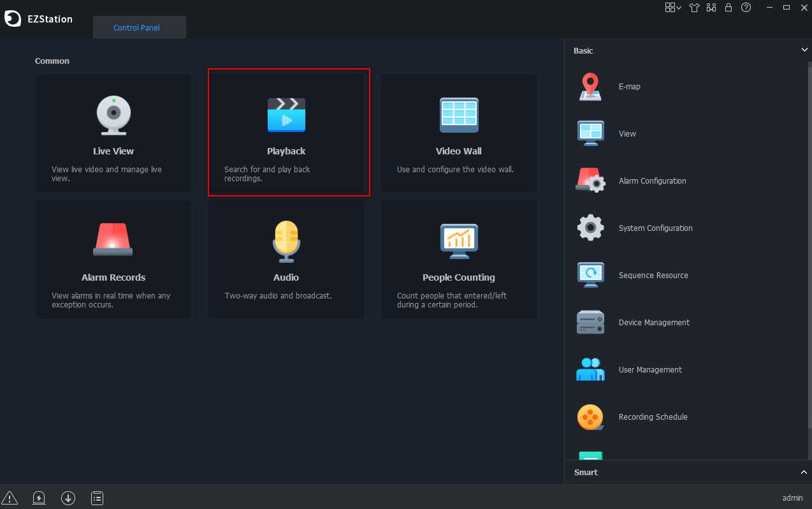The width and height of the screenshot is (812, 509).
Task: Collapse the Basic section chevron
Action: 804,50
